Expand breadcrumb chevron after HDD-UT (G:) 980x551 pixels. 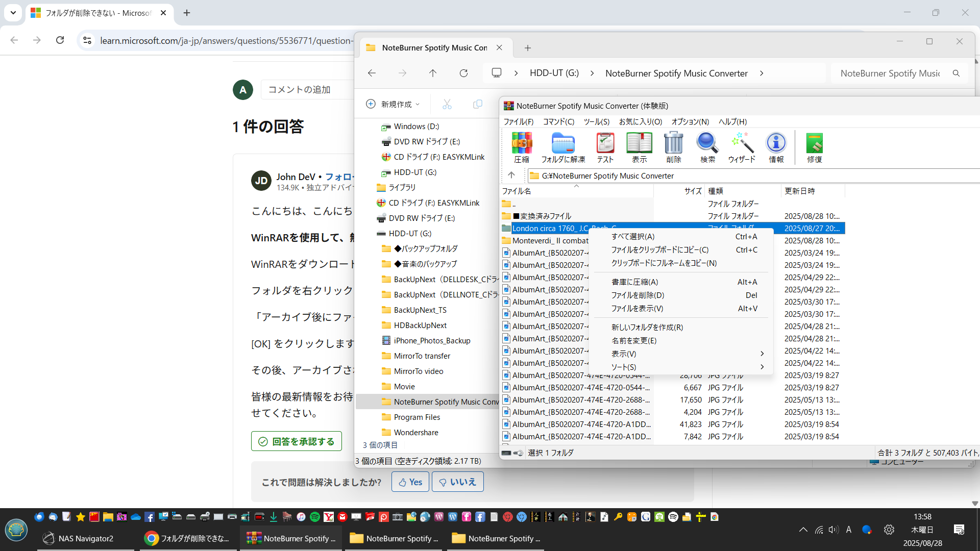tap(592, 73)
